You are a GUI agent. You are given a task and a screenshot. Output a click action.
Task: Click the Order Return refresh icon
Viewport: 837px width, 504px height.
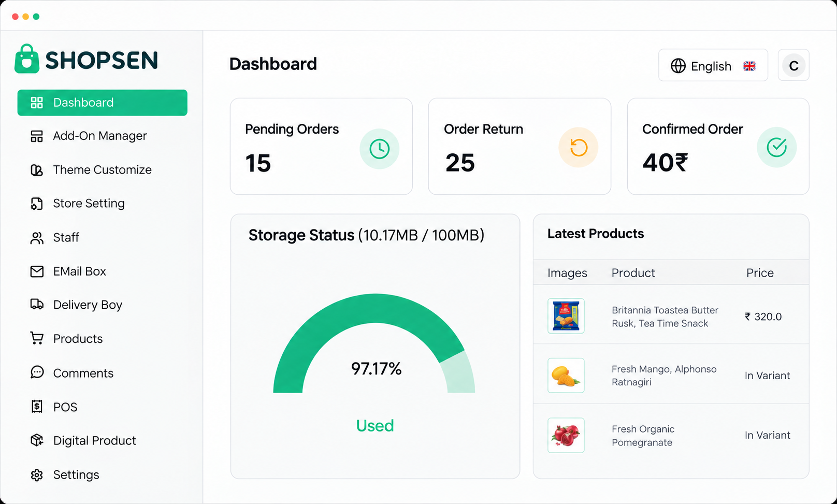point(579,148)
